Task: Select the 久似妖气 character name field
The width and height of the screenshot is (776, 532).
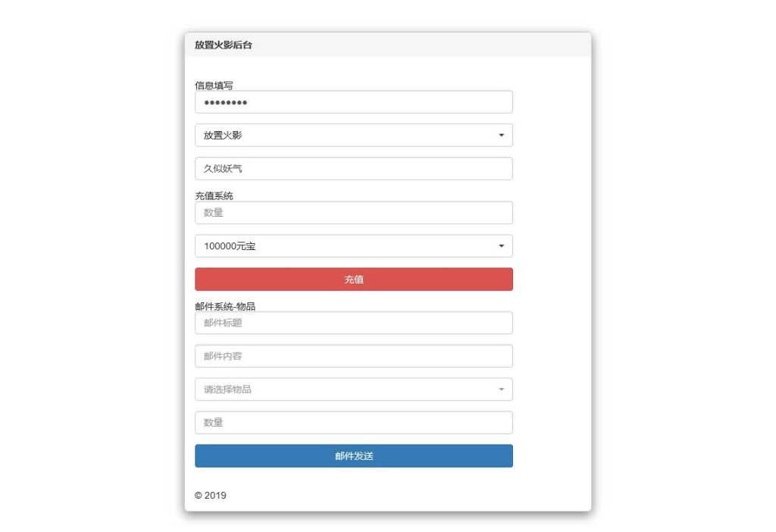Action: pyautogui.click(x=353, y=168)
